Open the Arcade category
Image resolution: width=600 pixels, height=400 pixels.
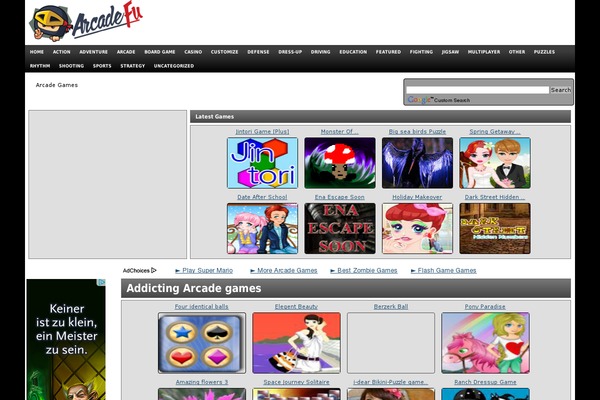point(126,52)
